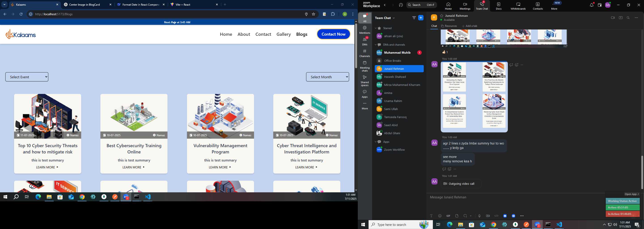Open the GIF picker in composer

pos(448,216)
